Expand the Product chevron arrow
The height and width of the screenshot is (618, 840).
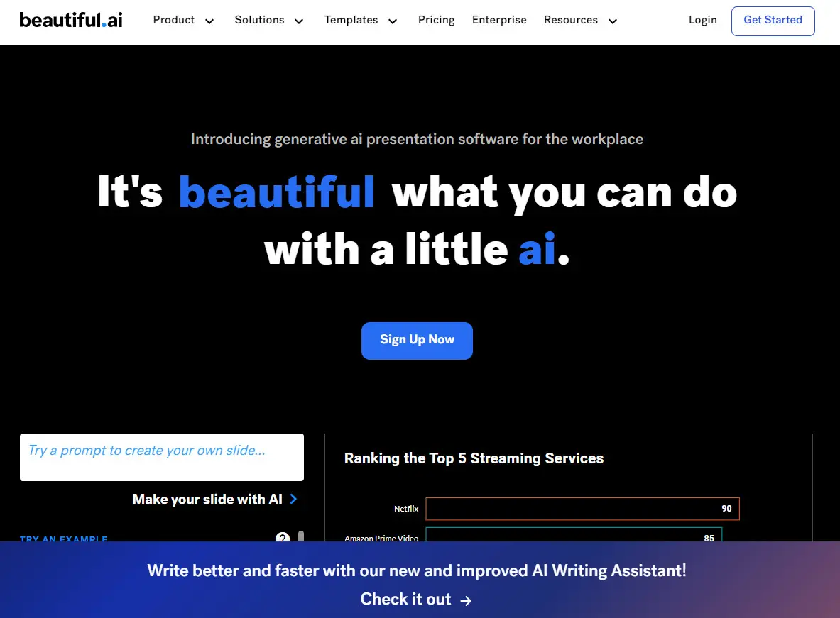(209, 21)
